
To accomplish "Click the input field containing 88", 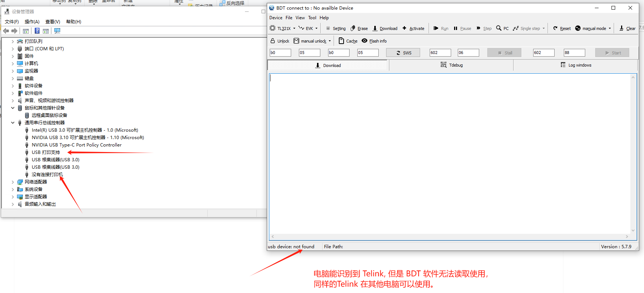I will click(575, 53).
